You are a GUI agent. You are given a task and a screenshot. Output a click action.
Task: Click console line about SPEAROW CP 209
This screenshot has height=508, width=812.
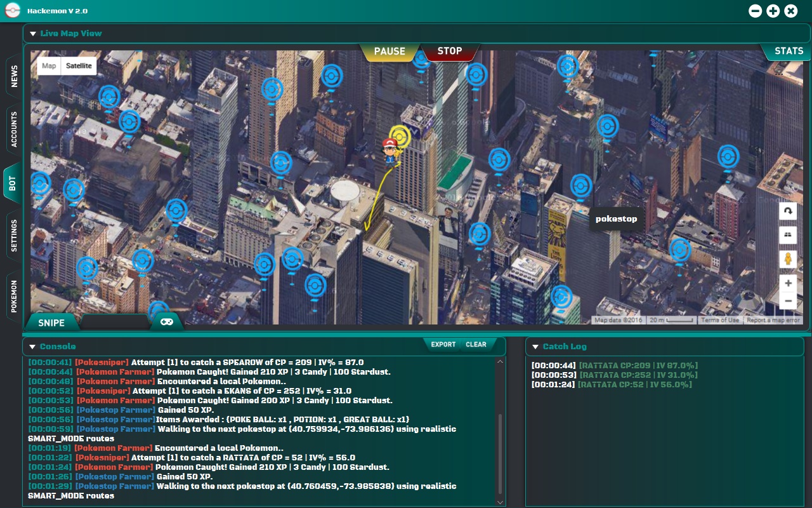pos(196,363)
